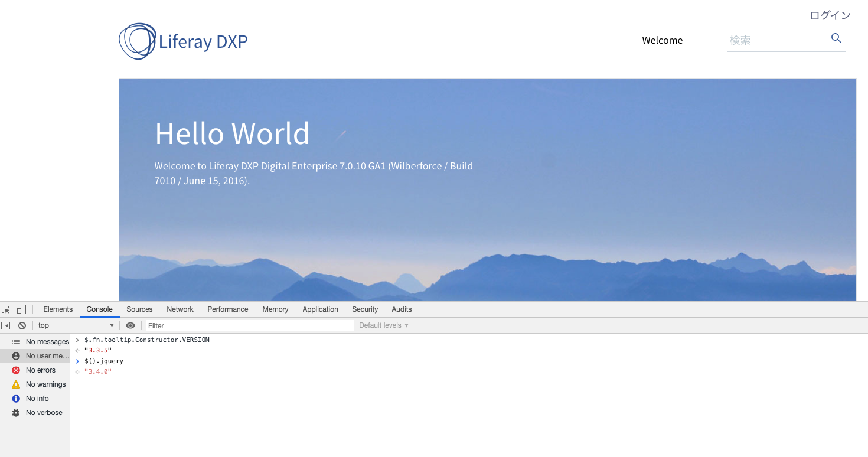Select the No user messages row

coord(35,356)
